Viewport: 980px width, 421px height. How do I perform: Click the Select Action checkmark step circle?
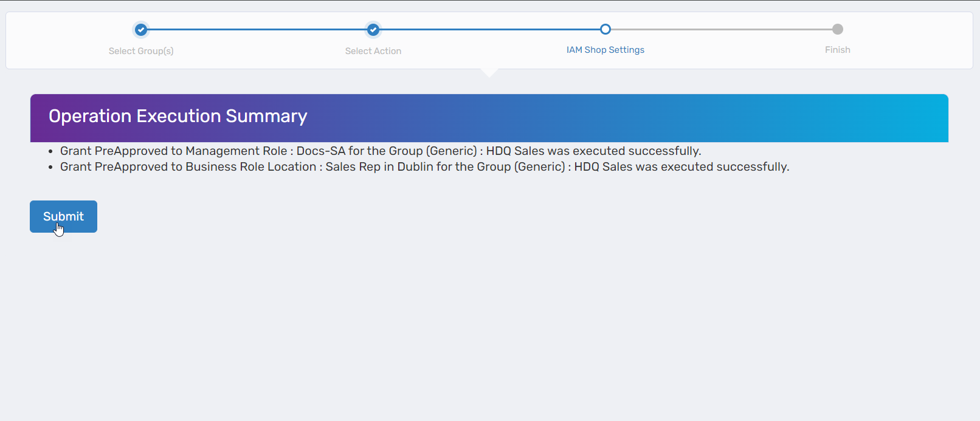(373, 29)
